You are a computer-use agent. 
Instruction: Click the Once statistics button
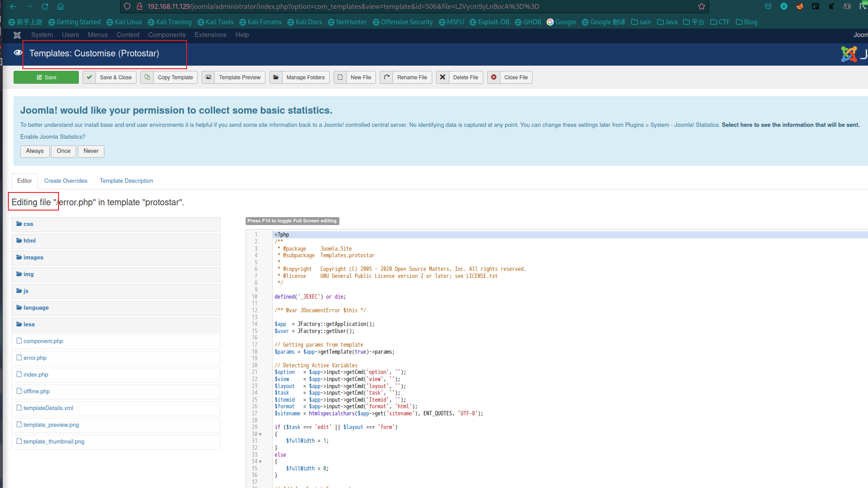click(x=63, y=151)
